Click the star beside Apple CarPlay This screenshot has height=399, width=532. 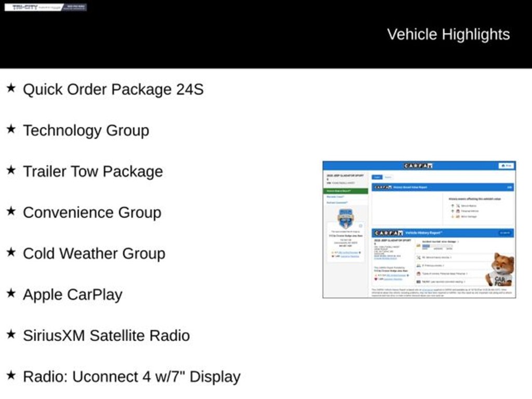(x=11, y=294)
